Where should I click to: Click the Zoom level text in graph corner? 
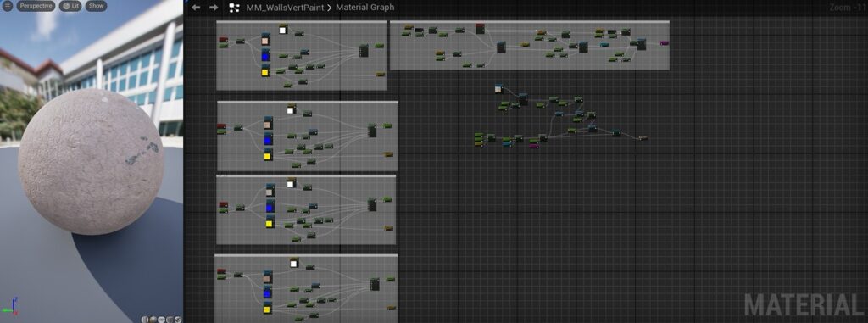[x=848, y=7]
